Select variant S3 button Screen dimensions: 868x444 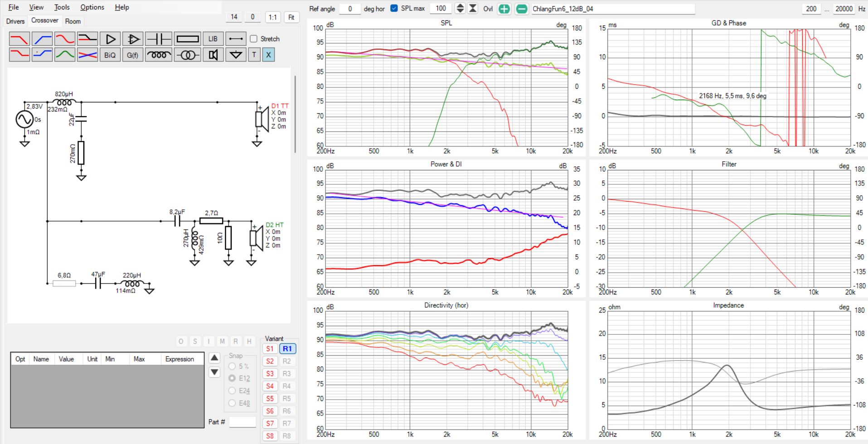tap(270, 374)
